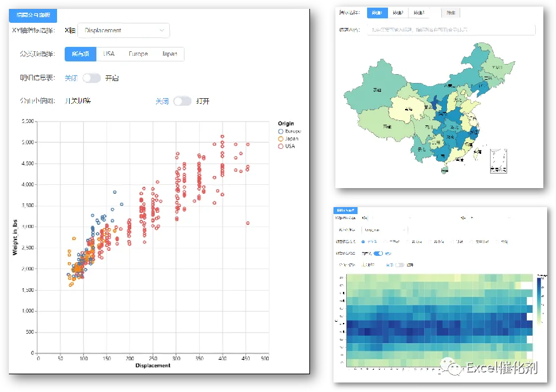Click the second value button above the map
The height and width of the screenshot is (392, 556).
pos(398,13)
